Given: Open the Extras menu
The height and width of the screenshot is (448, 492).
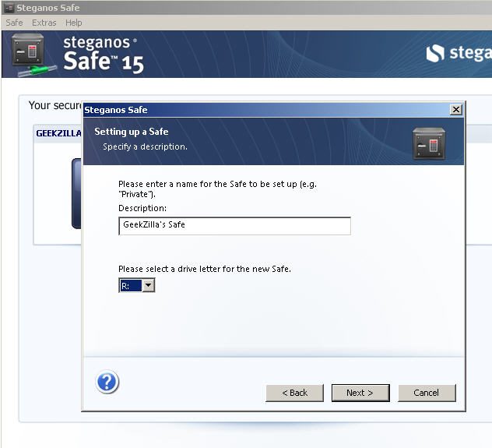Looking at the screenshot, I should [44, 23].
